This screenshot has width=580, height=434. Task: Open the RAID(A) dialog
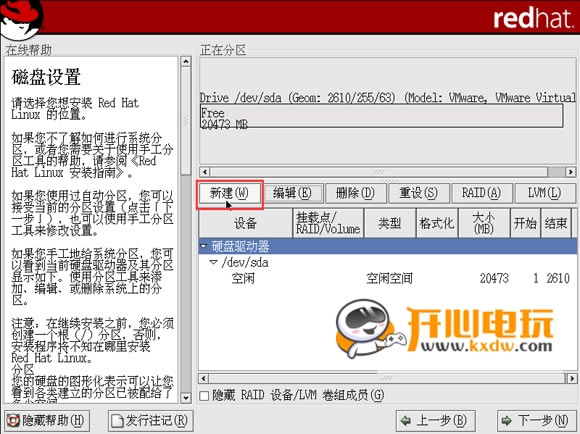click(482, 193)
